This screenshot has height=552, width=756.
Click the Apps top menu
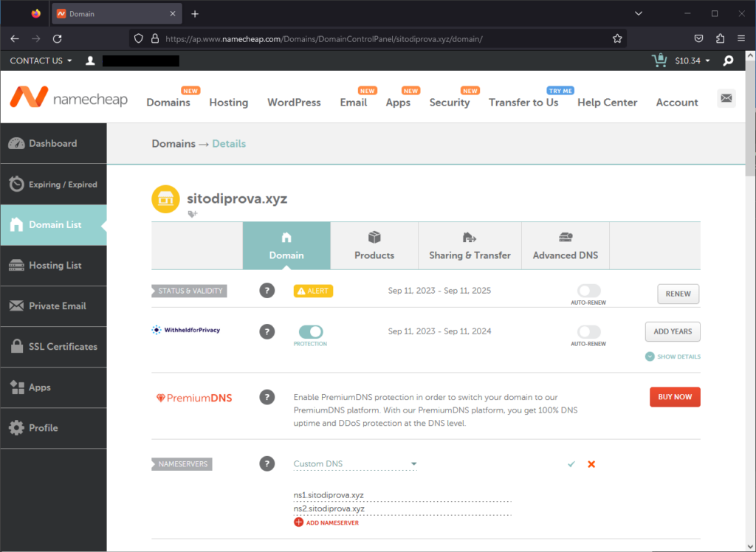398,102
